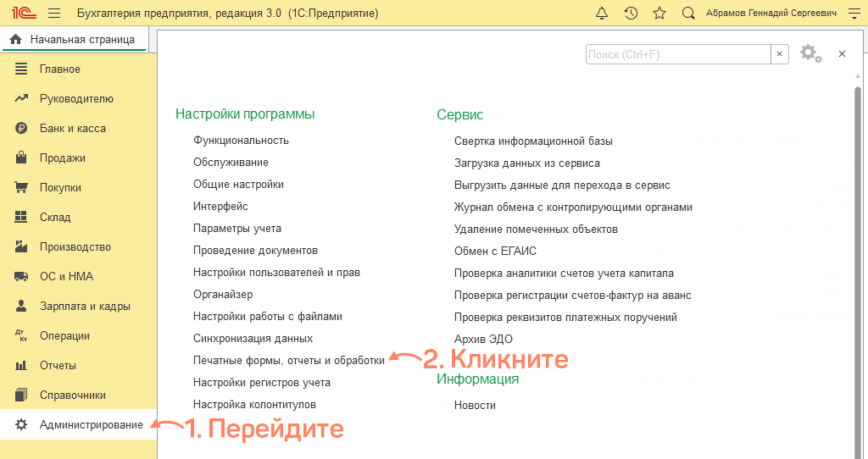Open Интерфейс settings link

tap(220, 207)
